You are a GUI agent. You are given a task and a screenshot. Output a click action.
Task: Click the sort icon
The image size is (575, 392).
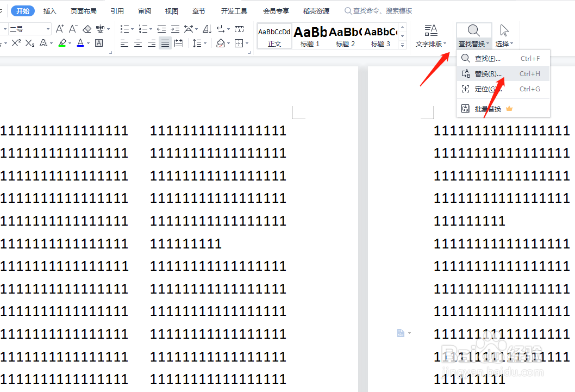pyautogui.click(x=207, y=29)
